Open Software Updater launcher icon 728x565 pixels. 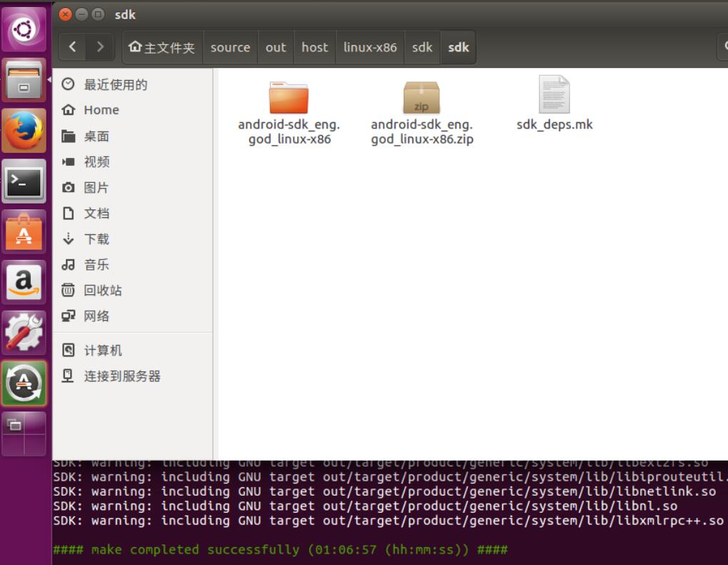(x=24, y=384)
